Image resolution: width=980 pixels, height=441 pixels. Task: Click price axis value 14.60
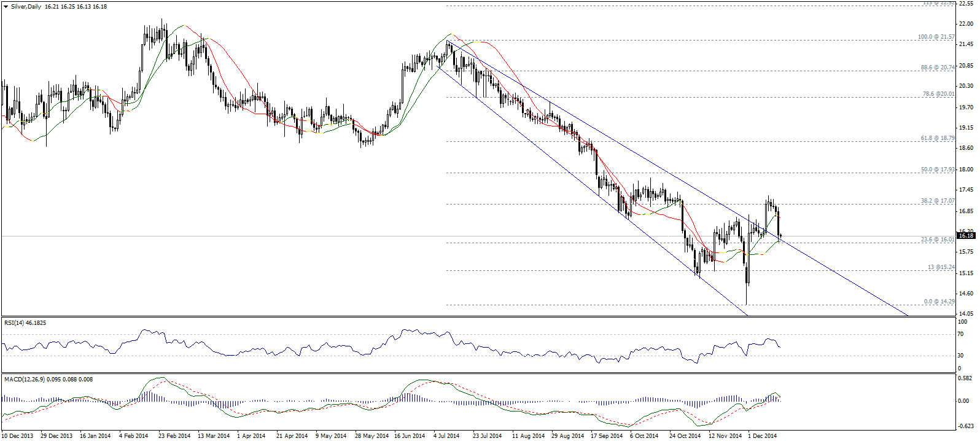click(966, 294)
